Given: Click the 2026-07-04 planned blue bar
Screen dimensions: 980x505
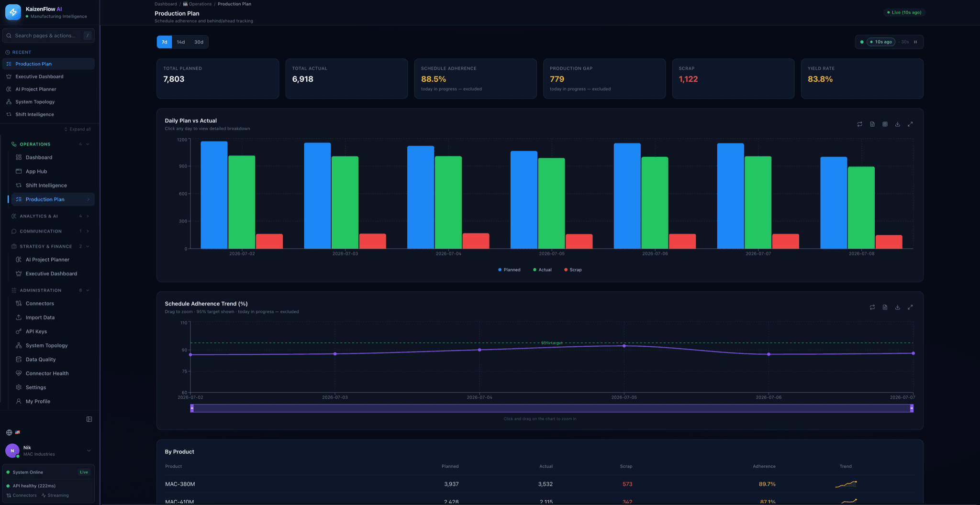Looking at the screenshot, I should (x=421, y=197).
